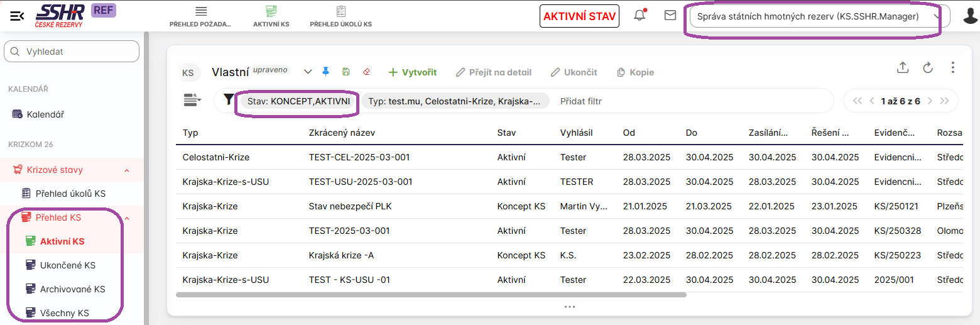
Task: Switch to Přehled úkolů KS top tab
Action: click(x=340, y=16)
